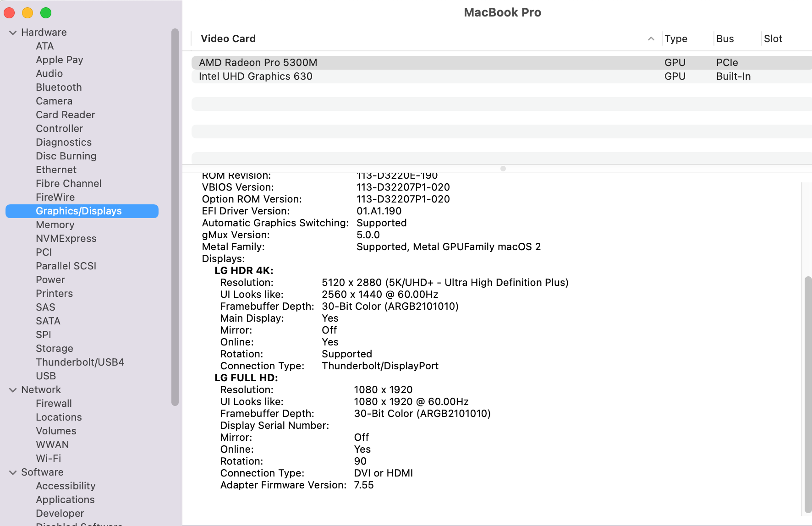The height and width of the screenshot is (526, 812).
Task: Click the MacBook Pro window title
Action: click(502, 12)
